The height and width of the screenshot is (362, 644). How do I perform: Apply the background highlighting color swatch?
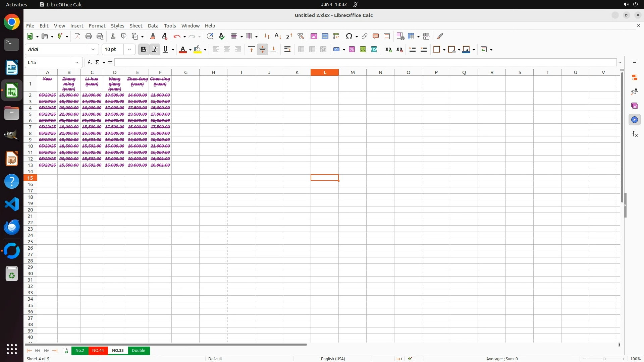tap(198, 49)
